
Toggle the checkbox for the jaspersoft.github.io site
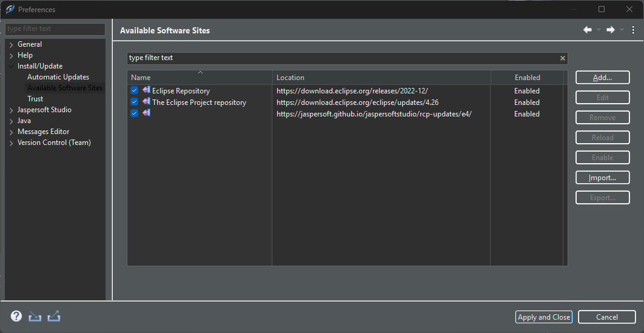134,113
